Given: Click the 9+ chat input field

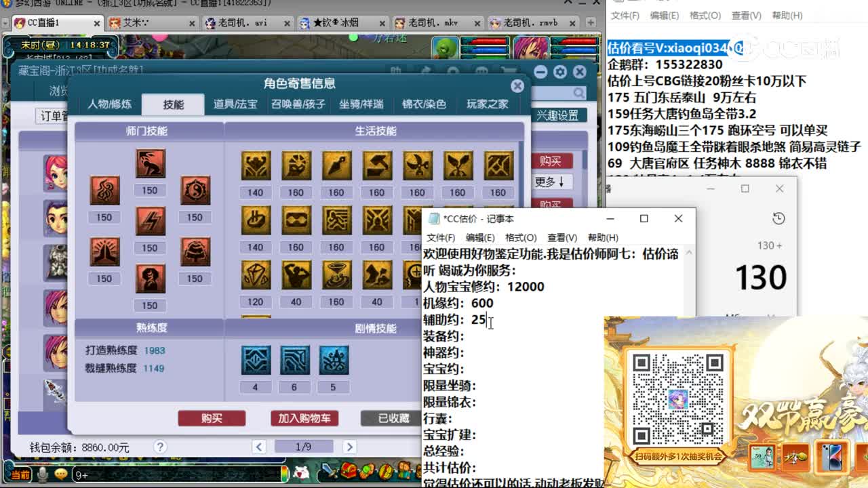Looking at the screenshot, I should (180, 475).
